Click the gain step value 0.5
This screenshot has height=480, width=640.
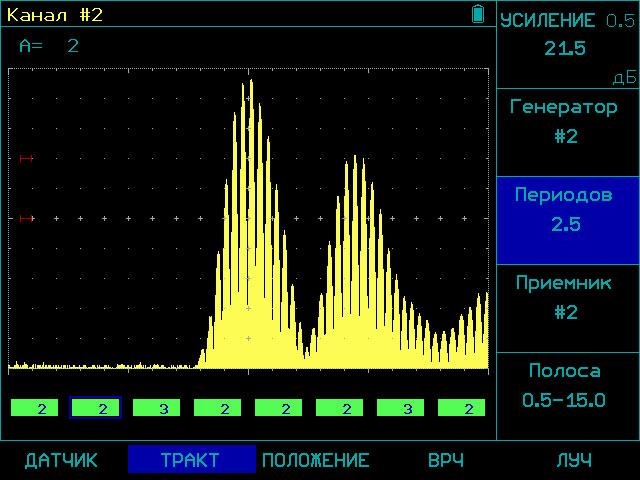[621, 21]
